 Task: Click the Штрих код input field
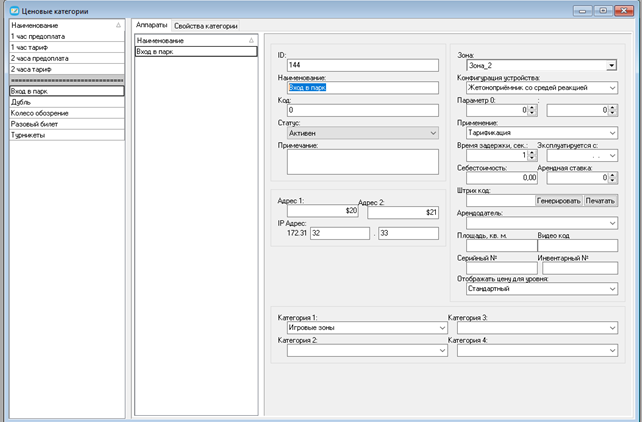[x=501, y=201]
